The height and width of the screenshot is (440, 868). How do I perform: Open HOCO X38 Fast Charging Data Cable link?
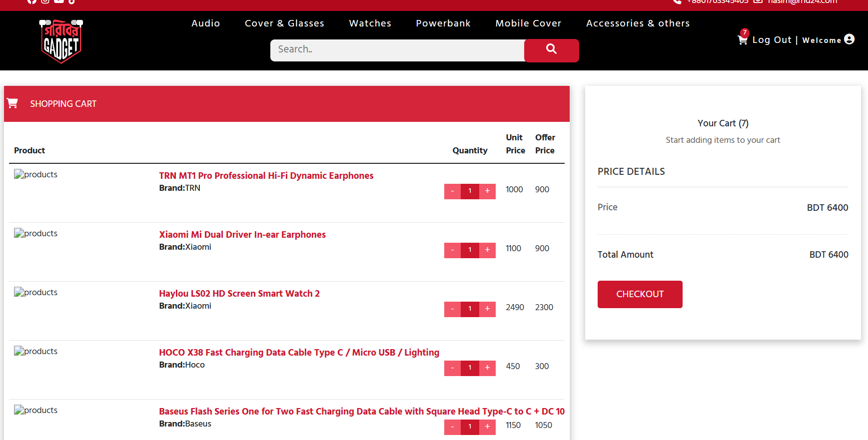[x=299, y=353]
